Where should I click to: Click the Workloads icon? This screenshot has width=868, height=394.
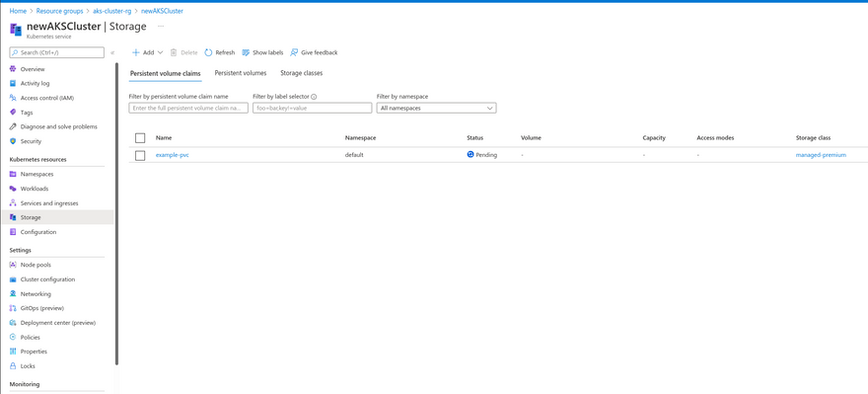(13, 189)
